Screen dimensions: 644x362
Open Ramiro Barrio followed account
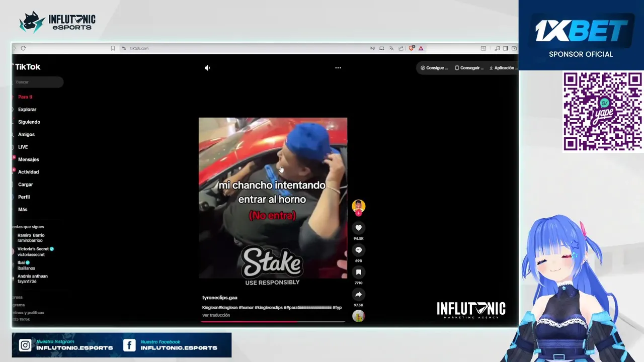(31, 238)
